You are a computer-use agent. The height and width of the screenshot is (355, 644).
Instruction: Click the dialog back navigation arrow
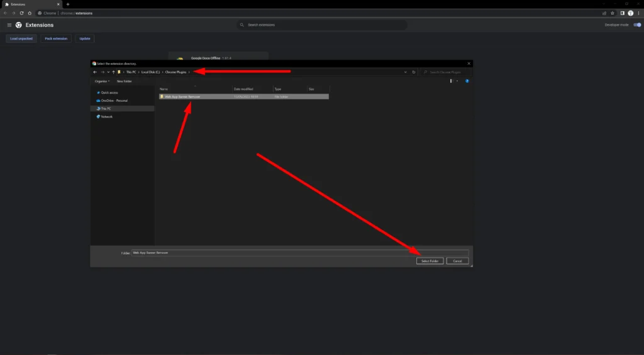tap(95, 72)
